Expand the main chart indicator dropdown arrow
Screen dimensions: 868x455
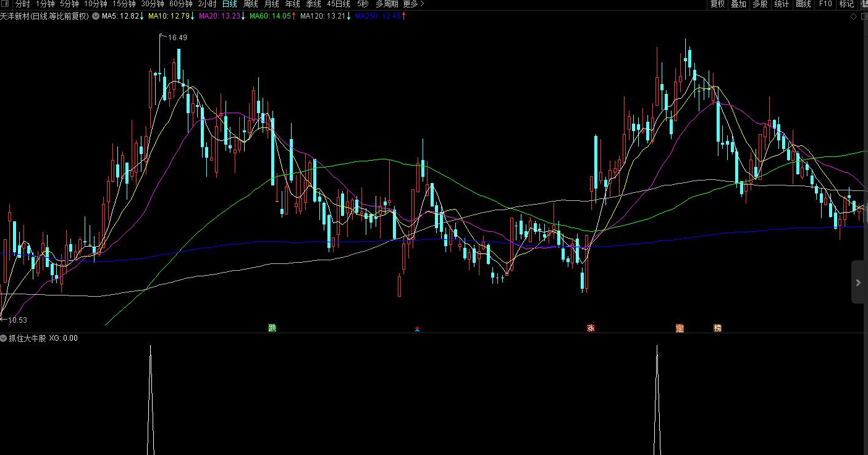coord(96,16)
